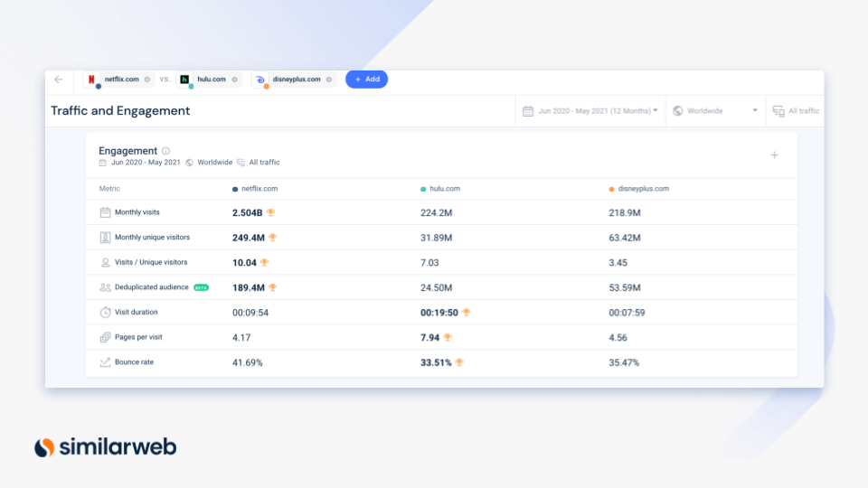Click the Pages per visit label
Screen dimensions: 868x488
[x=138, y=337]
